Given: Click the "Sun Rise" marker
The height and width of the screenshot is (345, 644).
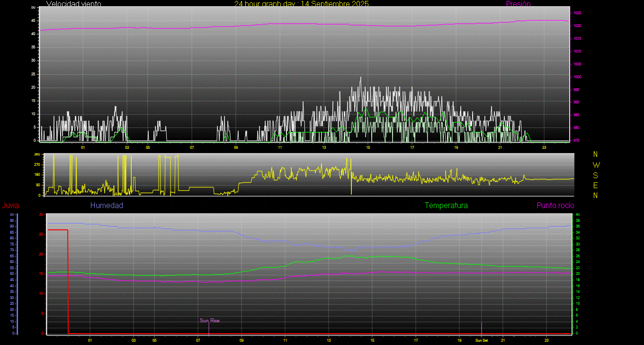Looking at the screenshot, I should [209, 321].
